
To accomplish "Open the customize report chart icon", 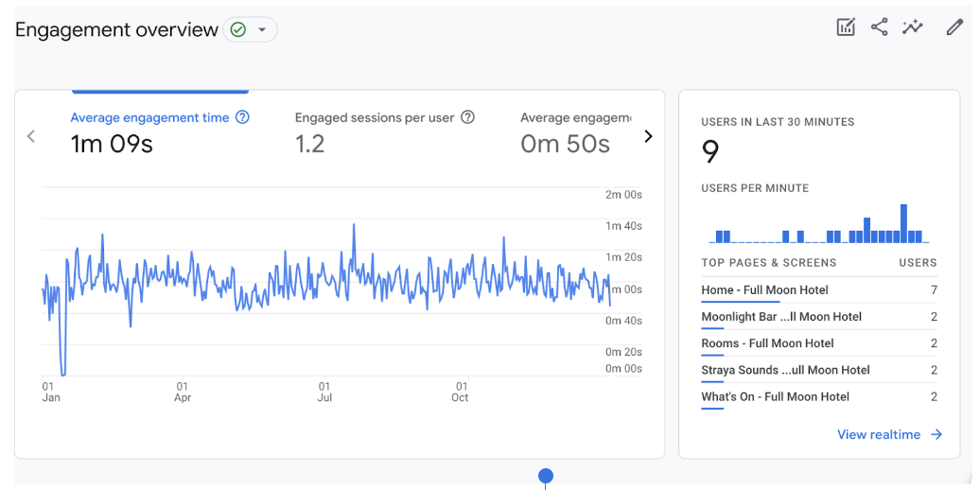I will pos(846,27).
